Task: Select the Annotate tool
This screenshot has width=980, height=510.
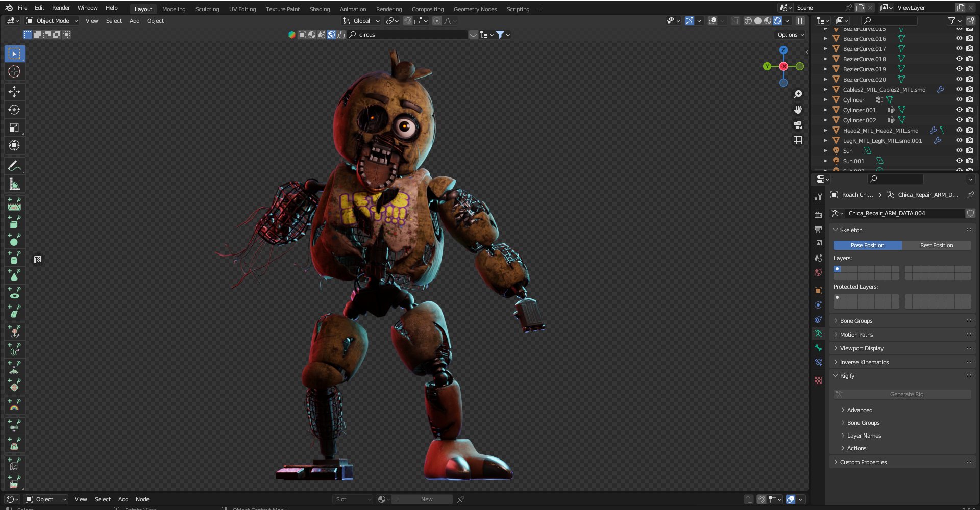Action: (x=14, y=166)
